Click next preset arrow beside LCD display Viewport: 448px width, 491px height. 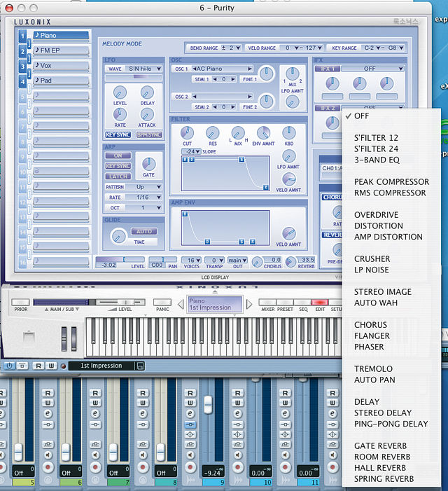tap(249, 304)
